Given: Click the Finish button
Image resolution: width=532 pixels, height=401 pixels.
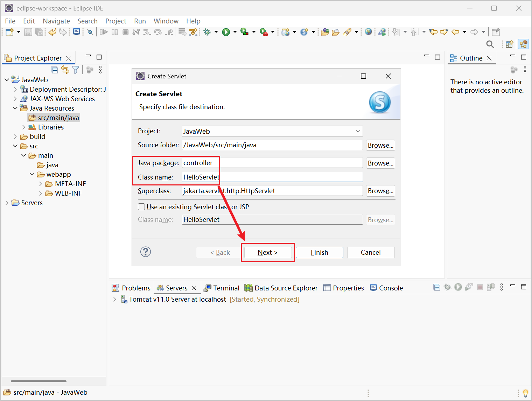Looking at the screenshot, I should tap(320, 253).
